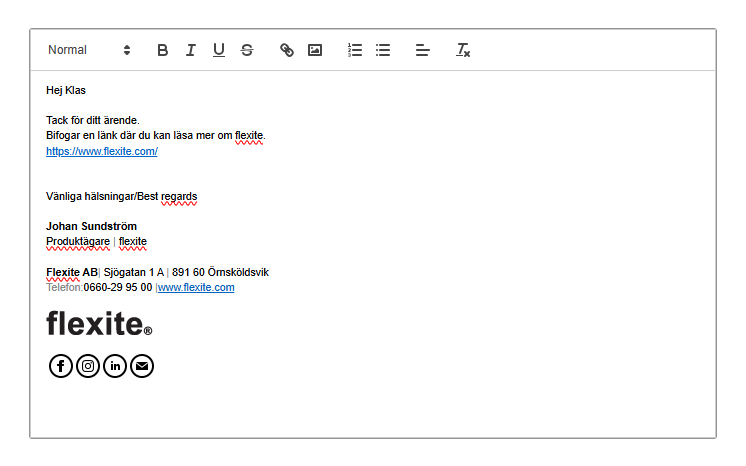Create a numbered list
This screenshot has height=466, width=746.
(355, 50)
